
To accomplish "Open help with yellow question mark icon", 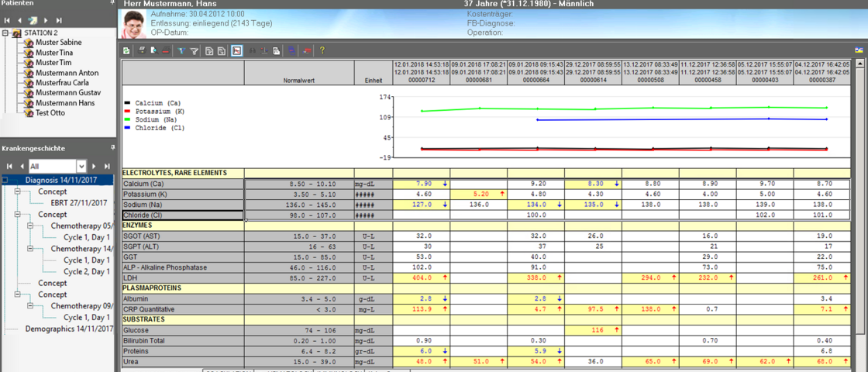I will click(x=322, y=50).
